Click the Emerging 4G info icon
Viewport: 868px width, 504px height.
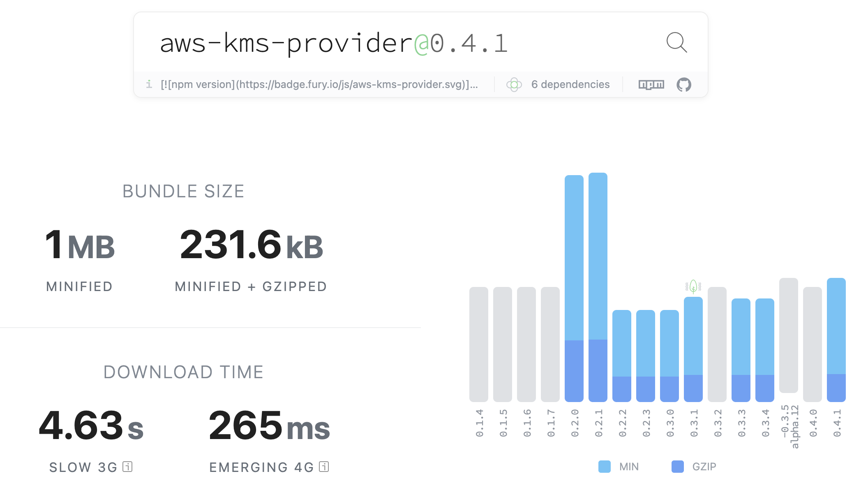[324, 467]
